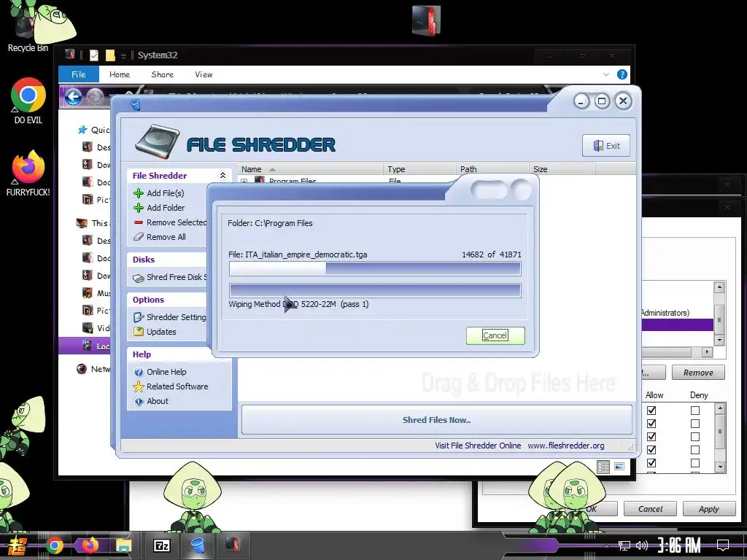Viewport: 747px width, 560px height.
Task: Click the Add Folder green plus icon
Action: click(x=139, y=208)
